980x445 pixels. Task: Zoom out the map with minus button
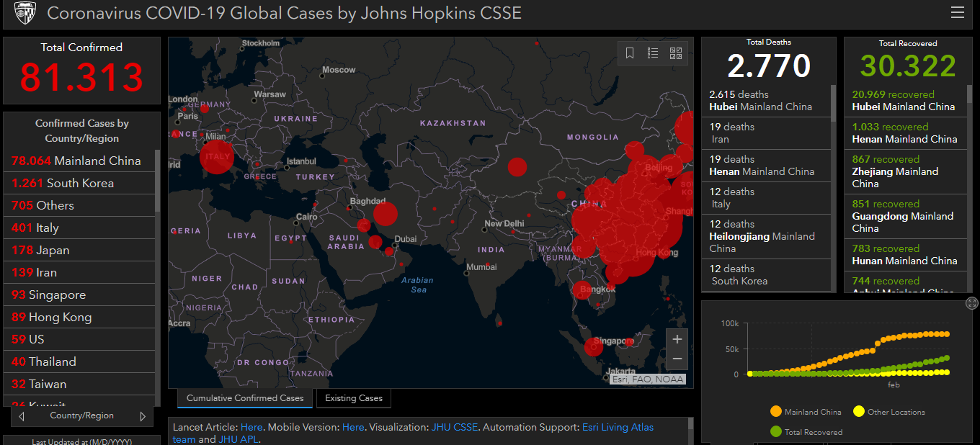coord(677,359)
